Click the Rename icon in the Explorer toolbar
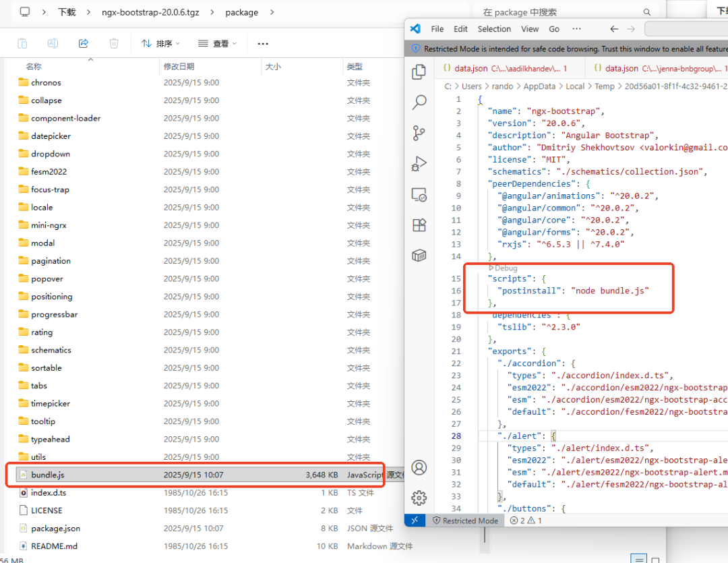This screenshot has width=728, height=563. tap(53, 43)
